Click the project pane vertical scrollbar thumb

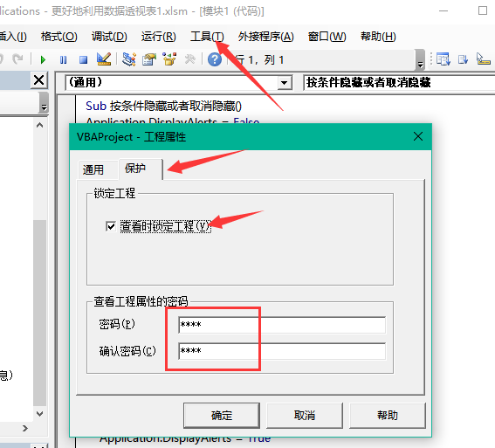(40, 313)
